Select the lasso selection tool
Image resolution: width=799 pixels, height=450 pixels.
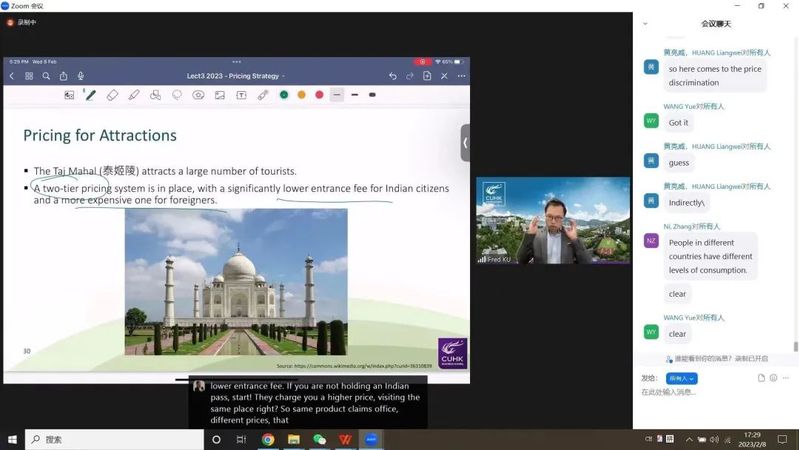pos(177,95)
